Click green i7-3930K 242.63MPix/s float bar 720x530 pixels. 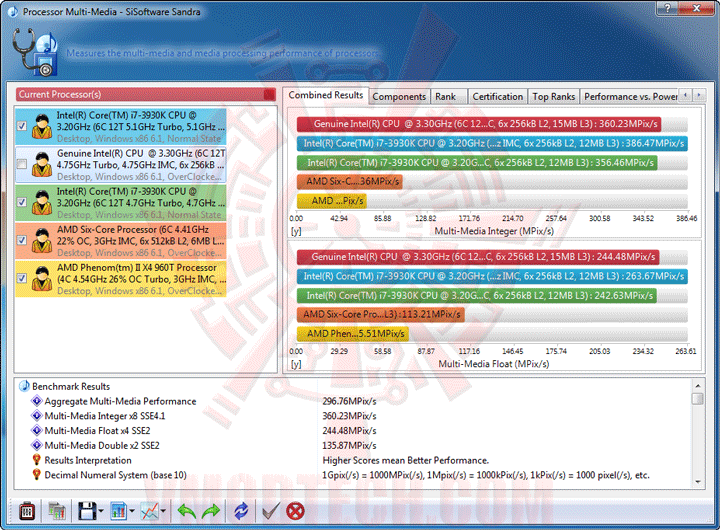point(477,295)
